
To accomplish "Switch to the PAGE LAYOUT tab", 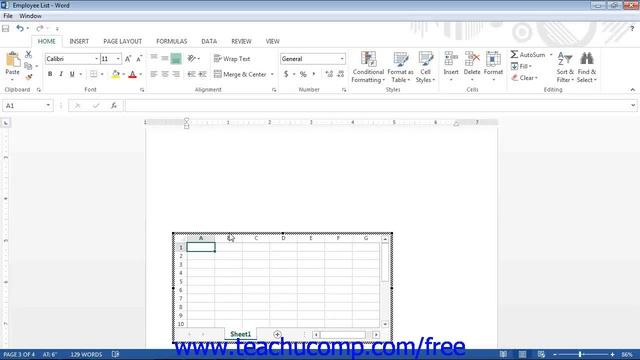I will pos(122,41).
